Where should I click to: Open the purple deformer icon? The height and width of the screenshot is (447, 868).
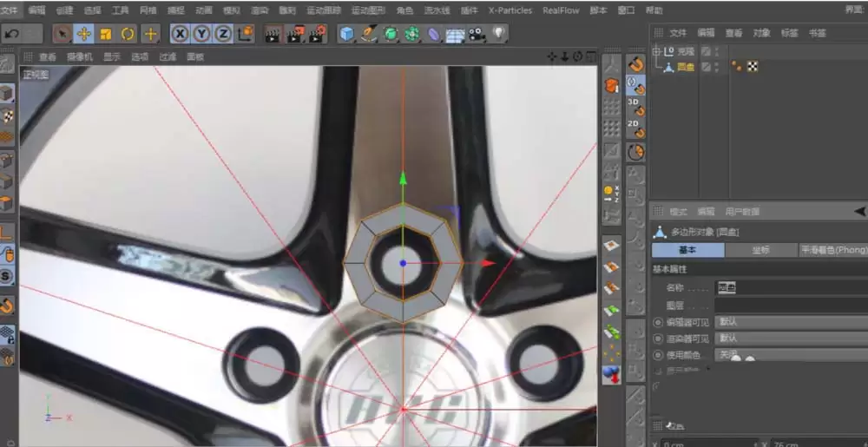[434, 35]
